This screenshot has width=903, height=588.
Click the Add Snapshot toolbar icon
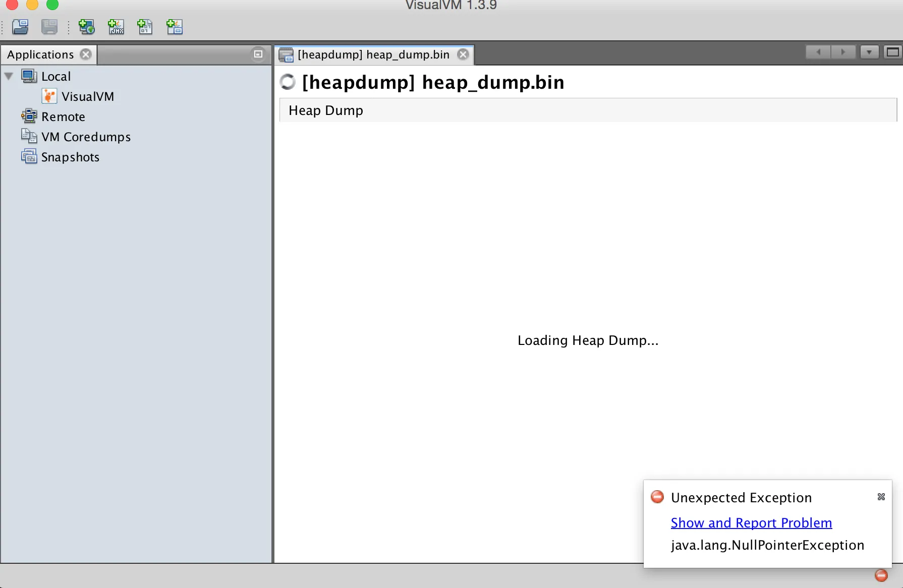pos(175,27)
